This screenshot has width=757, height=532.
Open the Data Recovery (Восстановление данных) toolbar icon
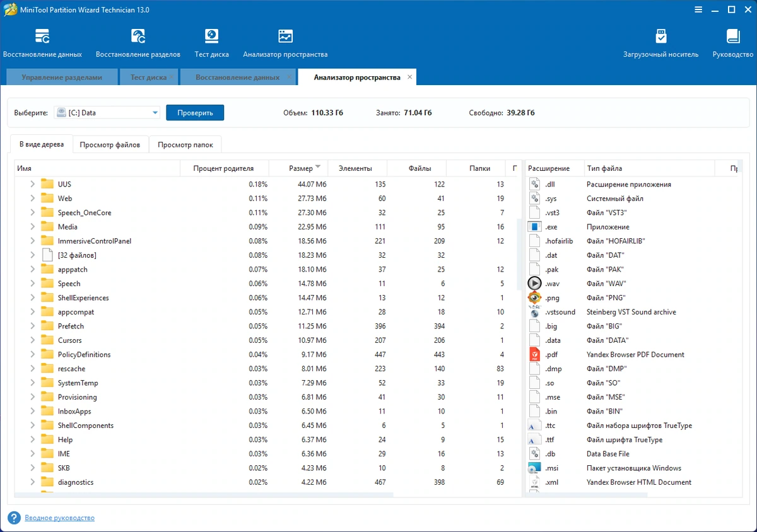tap(42, 37)
